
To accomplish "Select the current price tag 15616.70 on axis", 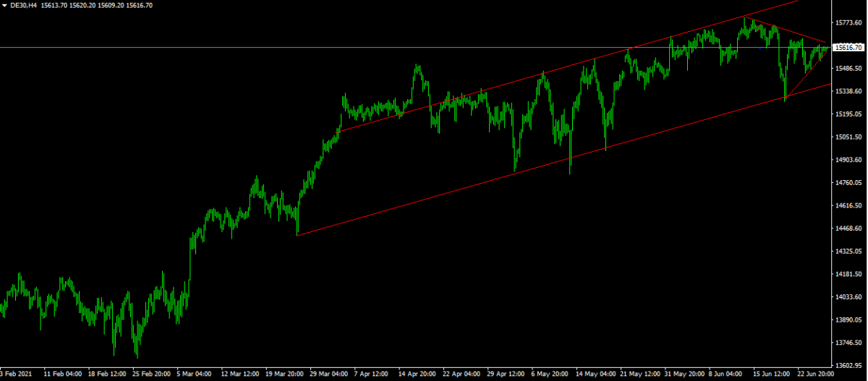I will pyautogui.click(x=848, y=48).
